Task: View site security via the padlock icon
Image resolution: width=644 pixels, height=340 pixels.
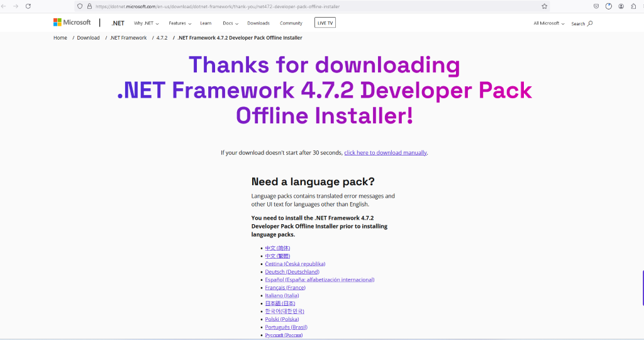Action: (89, 6)
